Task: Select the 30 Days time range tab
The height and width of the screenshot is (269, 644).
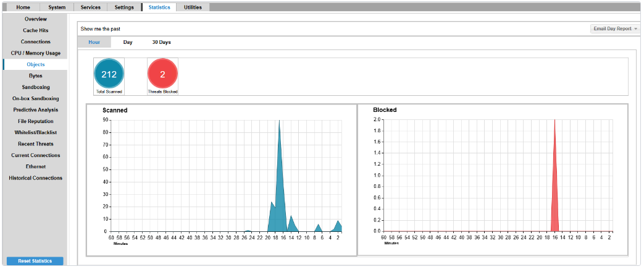Action: coord(161,42)
